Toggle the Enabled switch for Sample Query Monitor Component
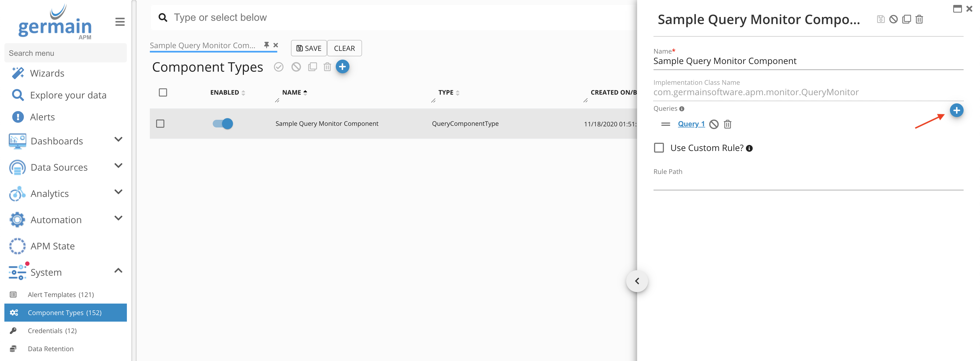 (223, 124)
